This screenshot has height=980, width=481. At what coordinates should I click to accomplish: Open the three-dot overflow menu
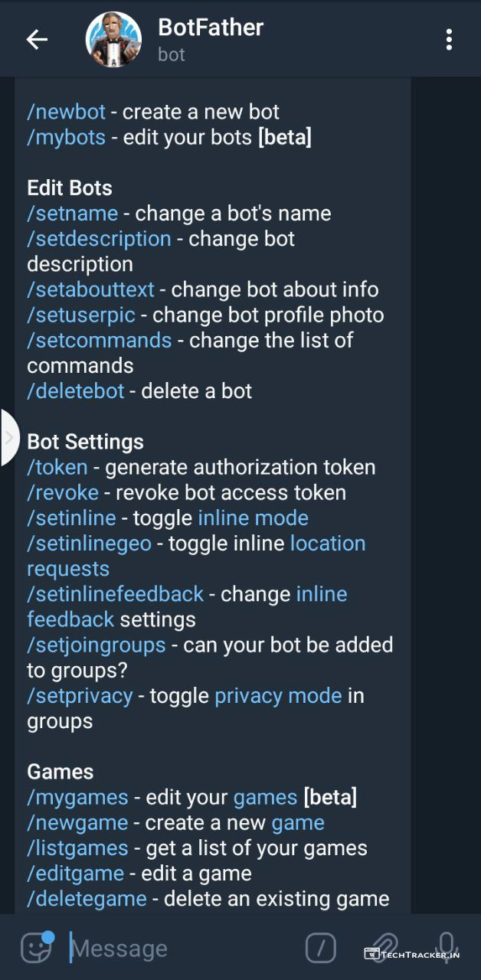click(449, 40)
